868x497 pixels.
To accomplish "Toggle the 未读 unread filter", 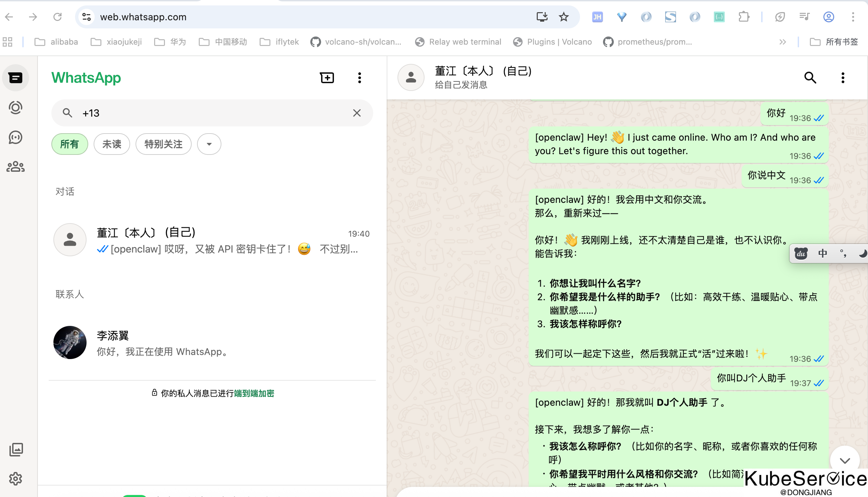I will (112, 144).
